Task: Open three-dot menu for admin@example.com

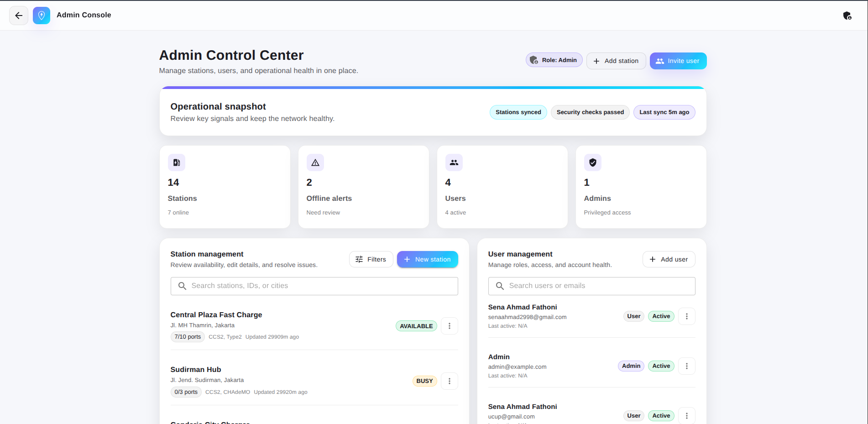Action: (x=687, y=366)
